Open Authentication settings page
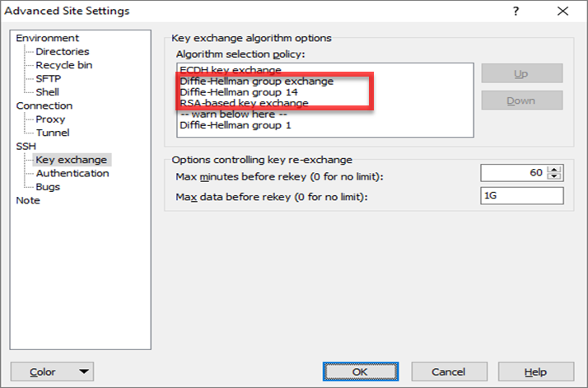Viewport: 588px width, 388px height. coord(72,173)
